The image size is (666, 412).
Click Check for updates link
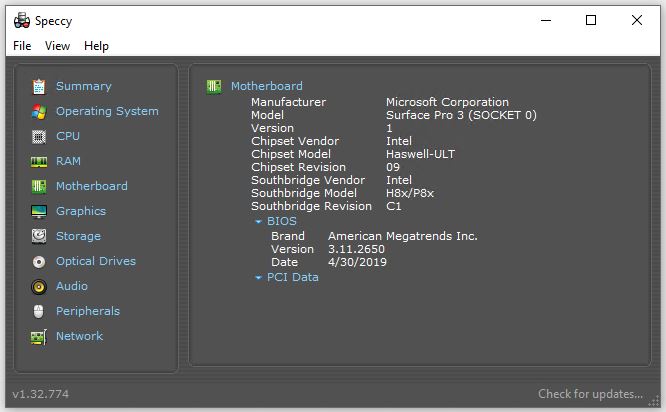coord(590,394)
